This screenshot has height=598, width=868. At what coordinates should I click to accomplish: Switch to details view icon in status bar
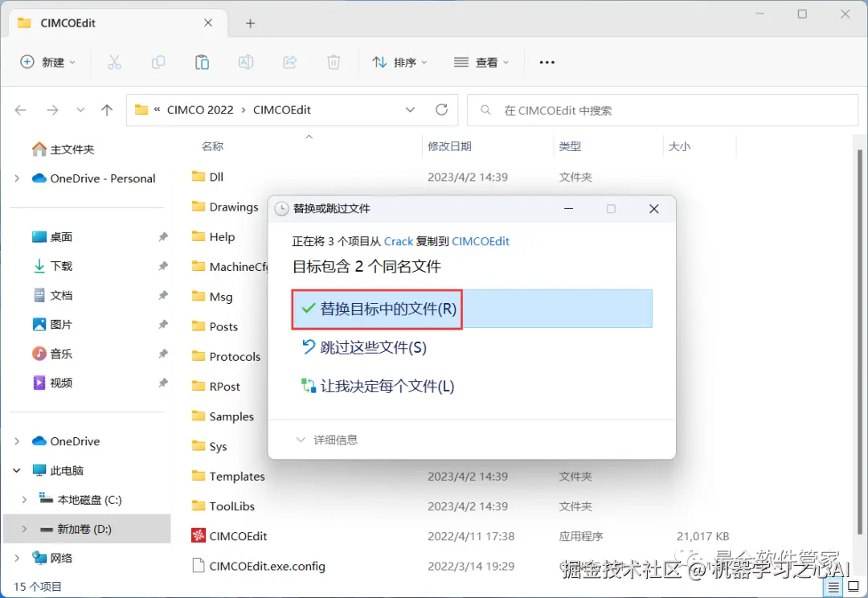(833, 587)
